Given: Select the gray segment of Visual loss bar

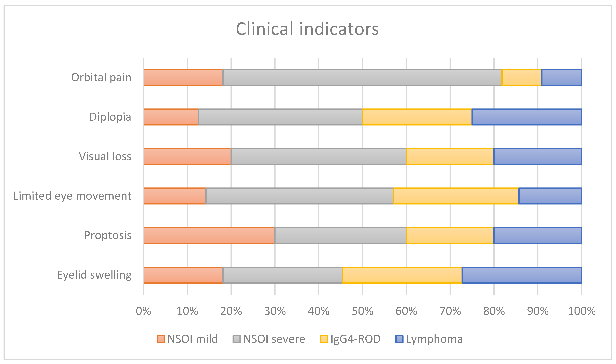Looking at the screenshot, I should 318,156.
